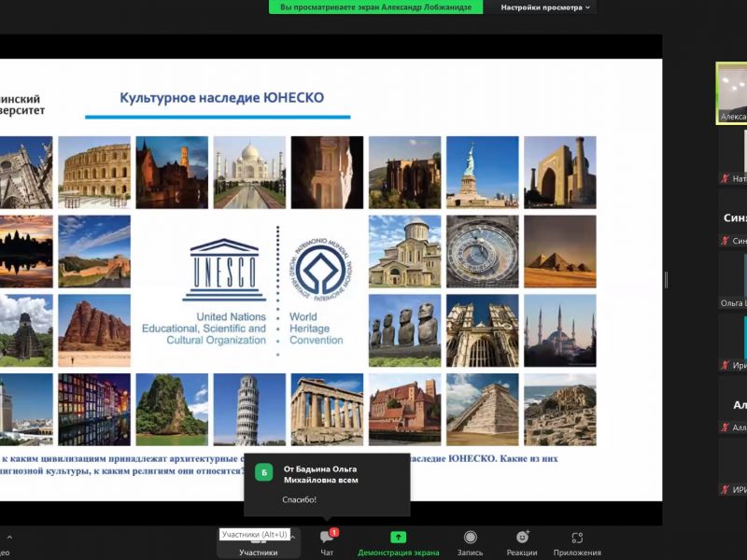
Task: Select Александр's highlighted video thumbnail
Action: click(x=732, y=92)
